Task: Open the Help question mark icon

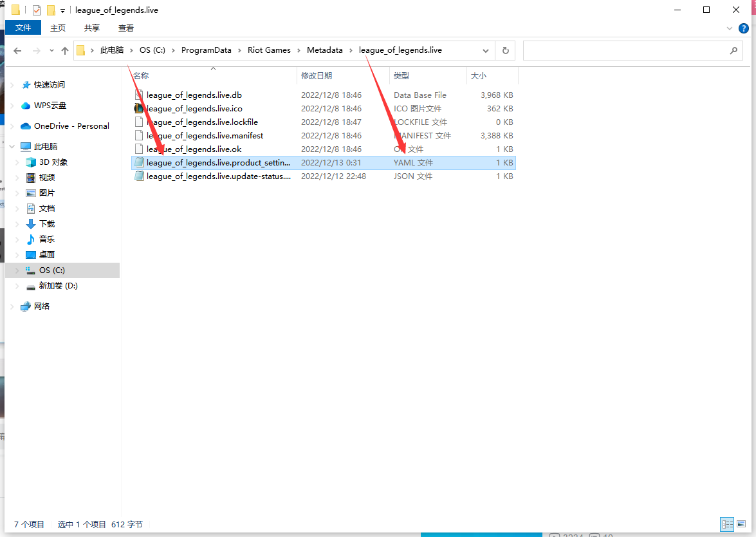Action: (744, 28)
